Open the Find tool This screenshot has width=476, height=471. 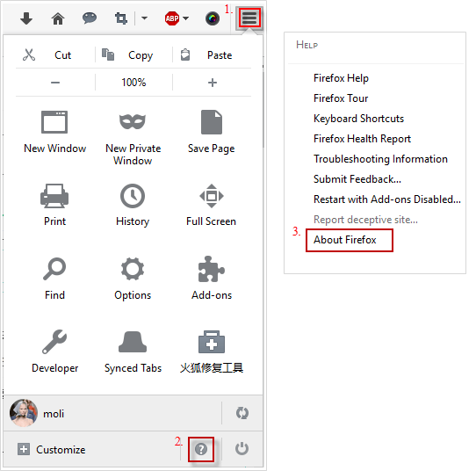54,279
